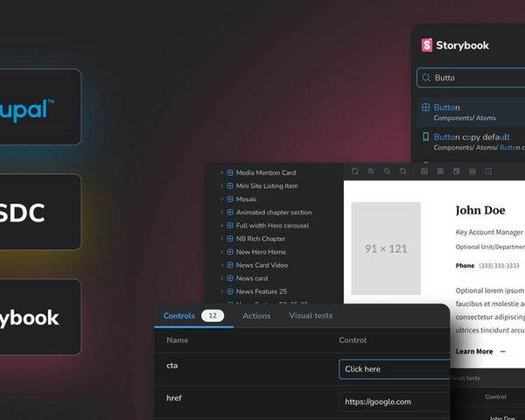Image resolution: width=525 pixels, height=420 pixels.
Task: Expand the News Feature 25 chevron
Action: tap(221, 291)
